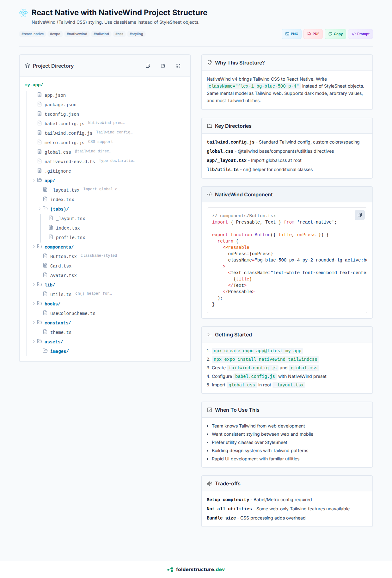
Task: Open the Prompt button
Action: [360, 34]
